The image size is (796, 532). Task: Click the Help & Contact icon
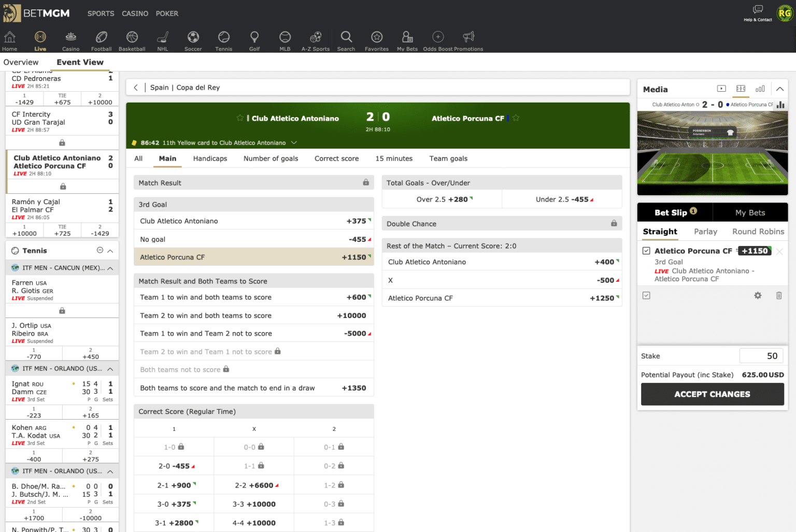point(757,9)
